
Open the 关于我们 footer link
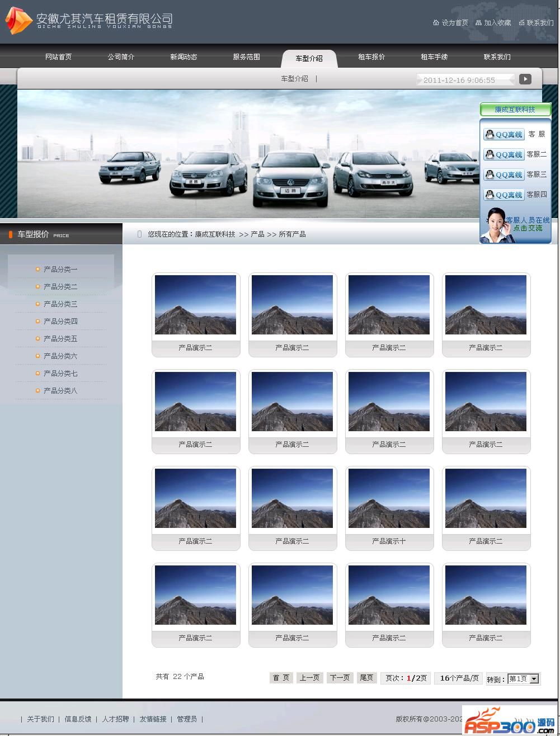[41, 719]
